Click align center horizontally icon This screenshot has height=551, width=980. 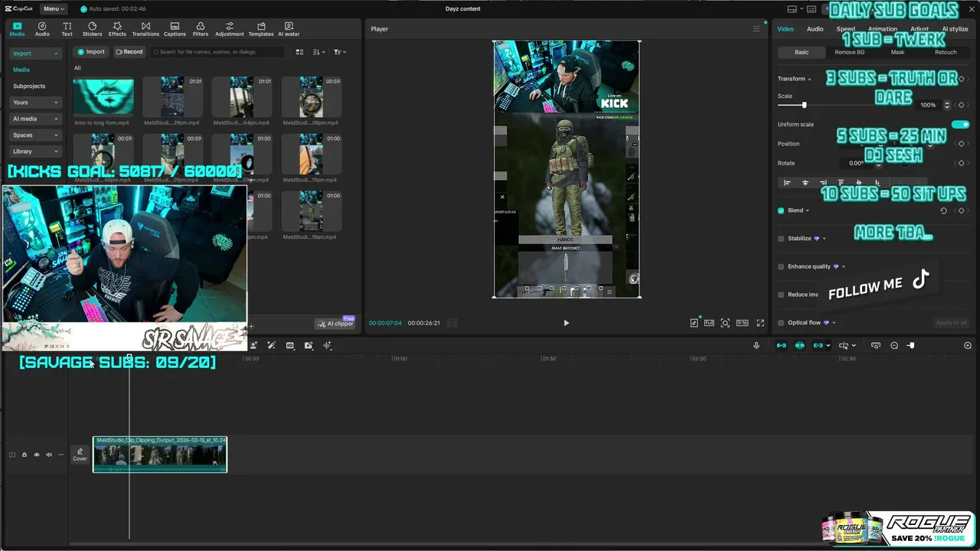pos(805,183)
